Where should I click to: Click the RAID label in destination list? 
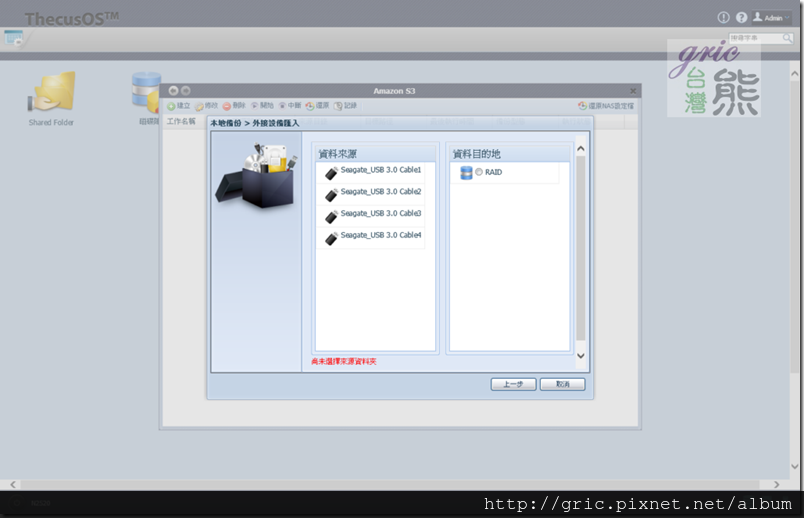[493, 172]
